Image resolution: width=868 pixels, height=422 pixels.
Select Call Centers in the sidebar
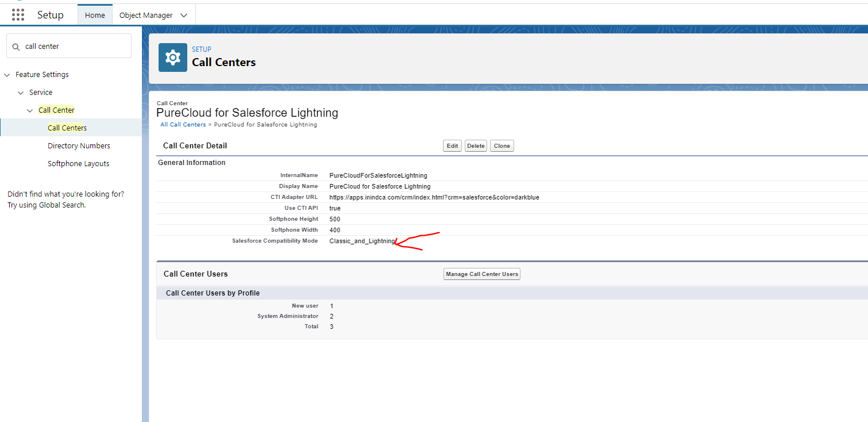point(67,128)
